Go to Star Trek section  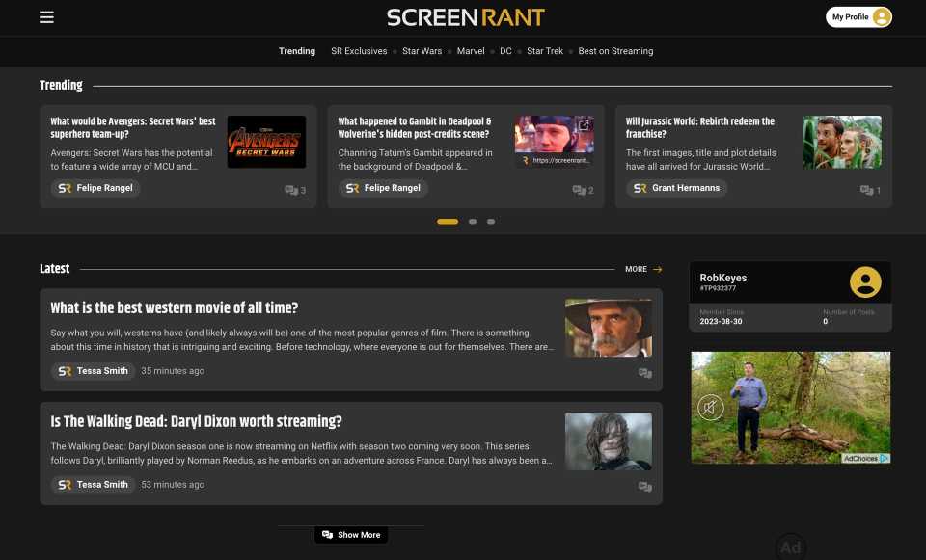(544, 51)
